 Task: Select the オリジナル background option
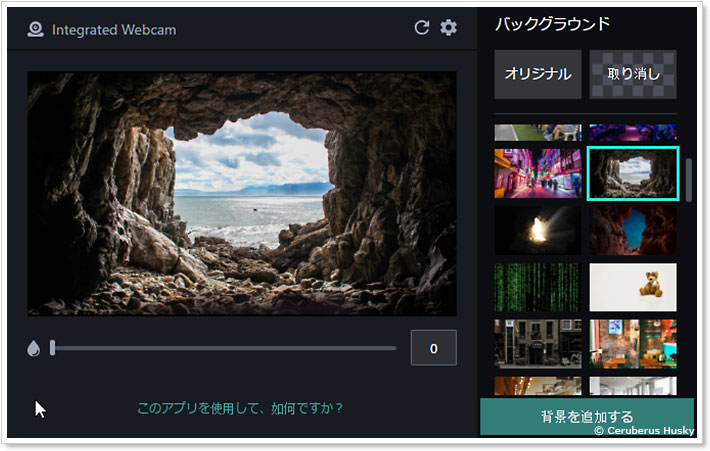[x=537, y=74]
